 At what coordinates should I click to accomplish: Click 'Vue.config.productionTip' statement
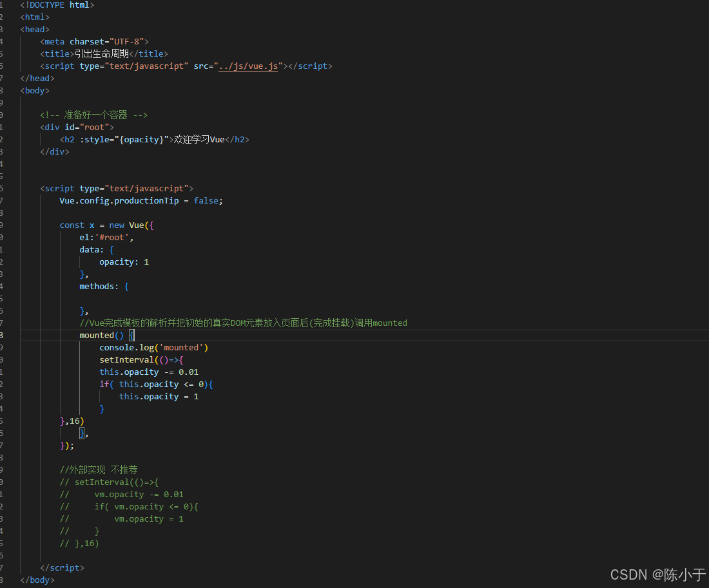pos(119,201)
